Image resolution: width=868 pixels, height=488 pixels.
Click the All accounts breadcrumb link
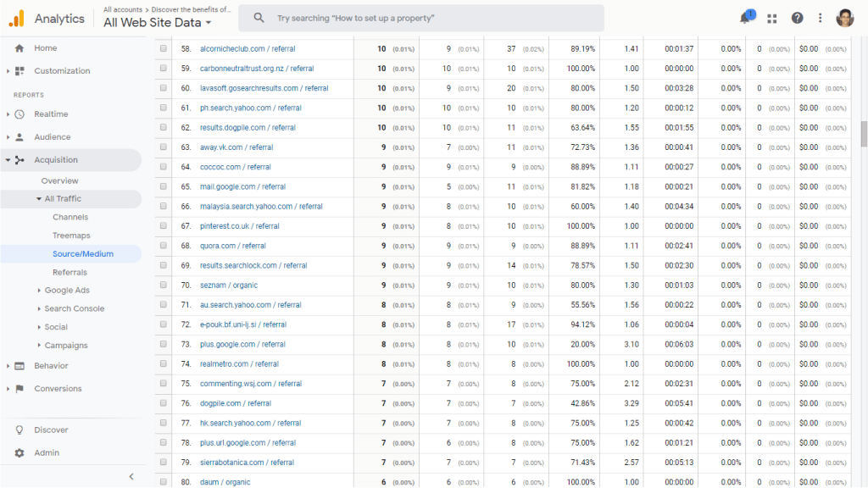pos(123,9)
